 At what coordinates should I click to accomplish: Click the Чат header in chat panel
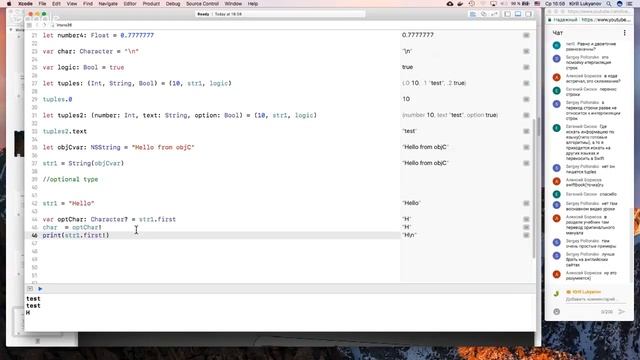coord(558,33)
